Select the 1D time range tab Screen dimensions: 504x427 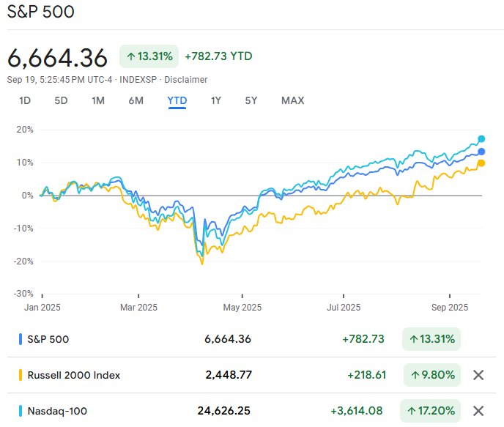[x=25, y=100]
